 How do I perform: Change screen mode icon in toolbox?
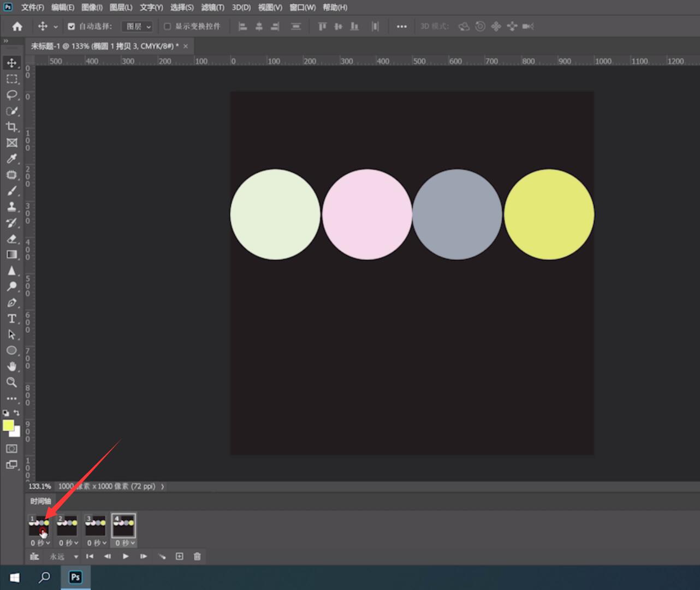coord(11,465)
